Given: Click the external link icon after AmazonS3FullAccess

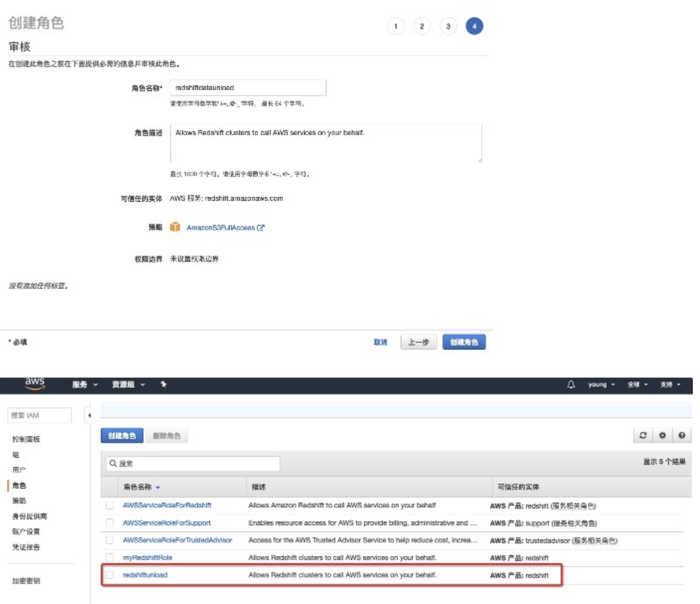Looking at the screenshot, I should (x=261, y=227).
